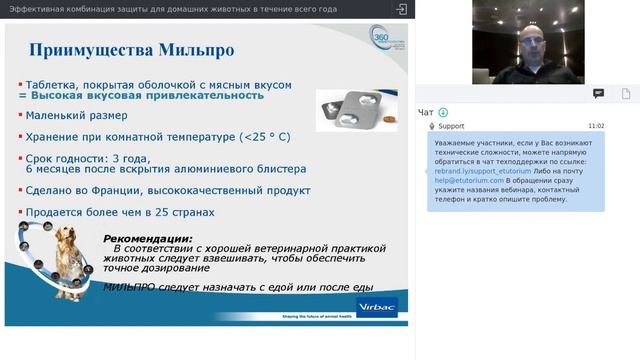The width and height of the screenshot is (640, 360).
Task: Open the chat tab icon
Action: 598,94
